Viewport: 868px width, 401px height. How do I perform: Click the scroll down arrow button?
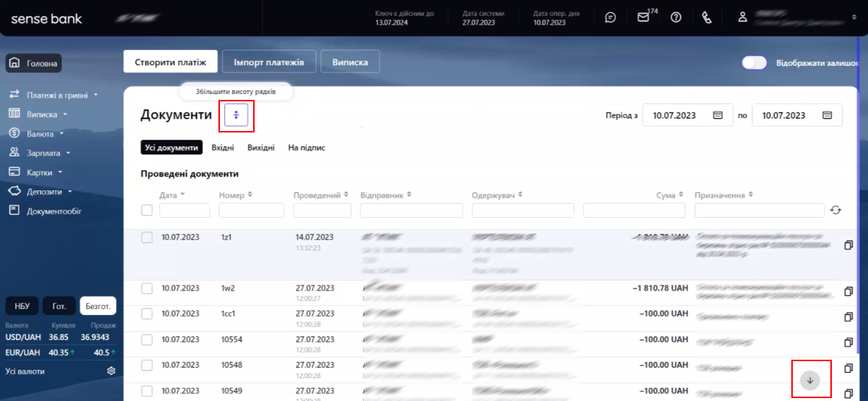810,381
